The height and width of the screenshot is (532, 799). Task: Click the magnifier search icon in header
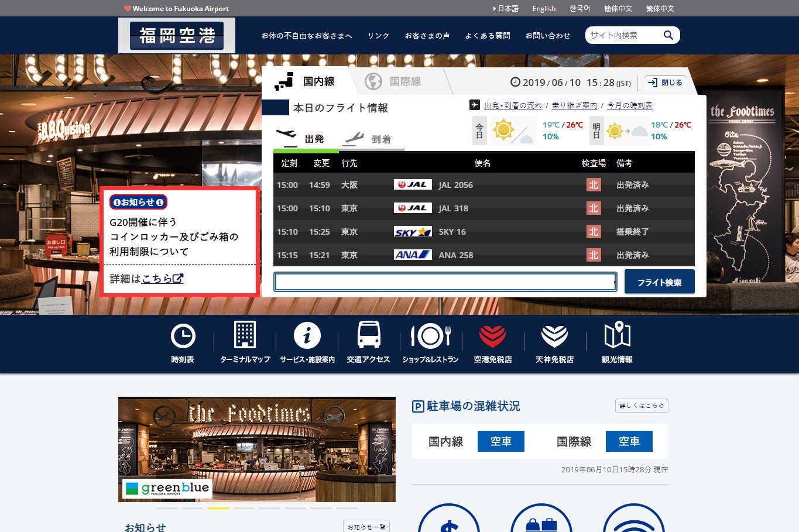tap(668, 35)
